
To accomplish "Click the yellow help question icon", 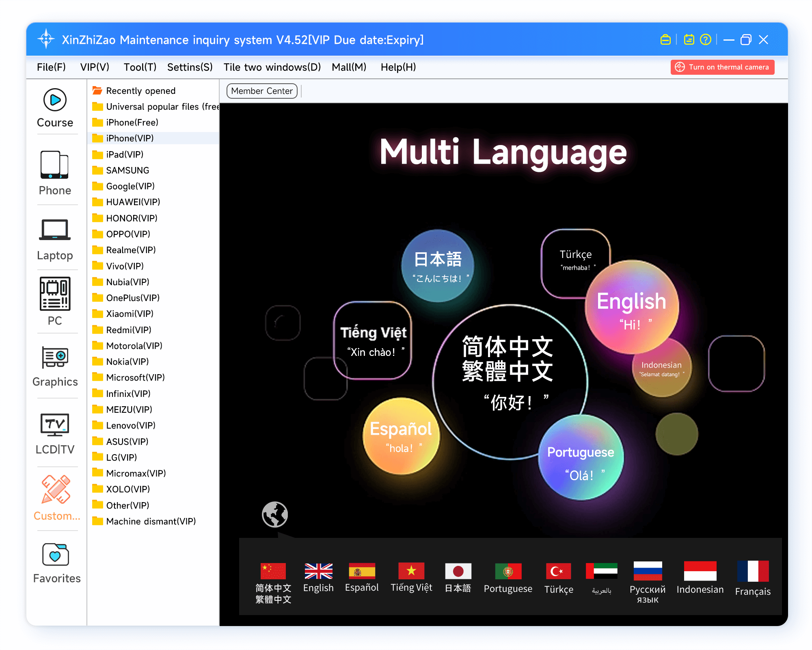I will (706, 40).
